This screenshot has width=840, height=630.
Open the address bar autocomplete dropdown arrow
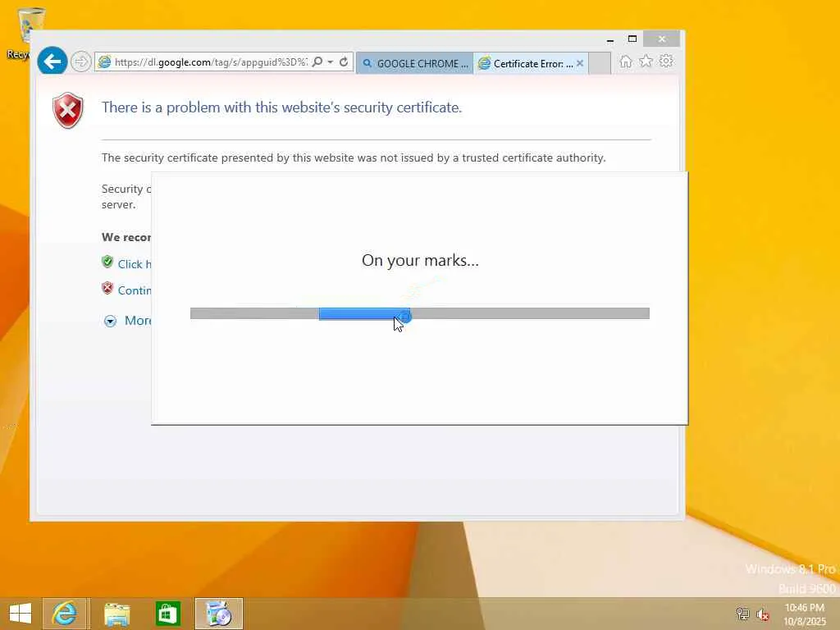331,62
